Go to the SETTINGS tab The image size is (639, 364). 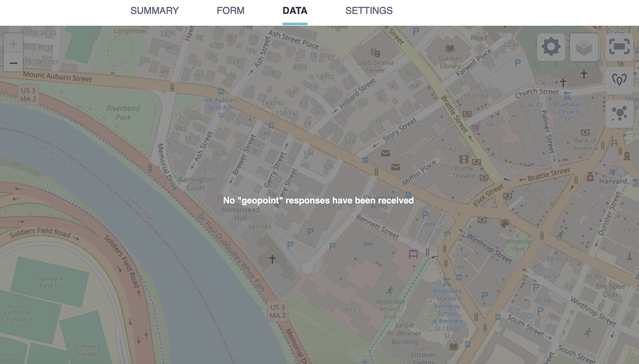368,11
